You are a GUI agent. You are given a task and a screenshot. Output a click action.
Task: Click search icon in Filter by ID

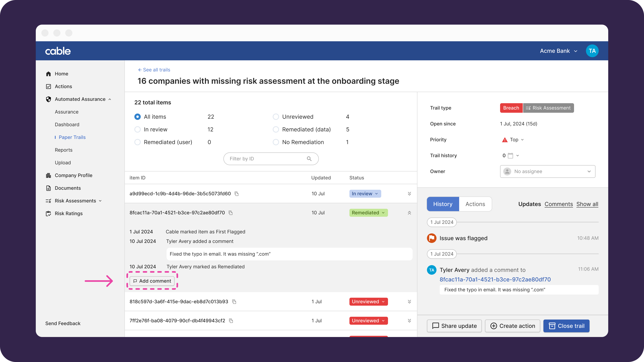tap(309, 159)
